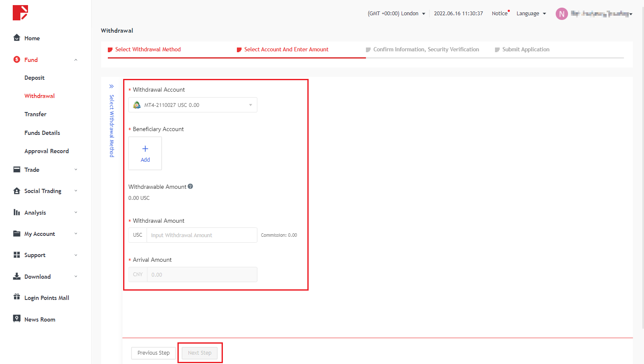Viewport: 644px width, 364px height.
Task: Click the double-chevron expand icon
Action: point(112,86)
